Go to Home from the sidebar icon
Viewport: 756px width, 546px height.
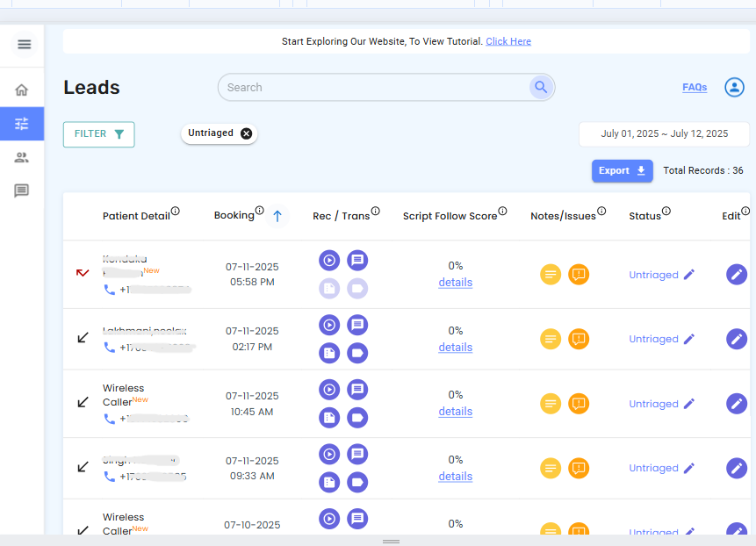[21, 90]
